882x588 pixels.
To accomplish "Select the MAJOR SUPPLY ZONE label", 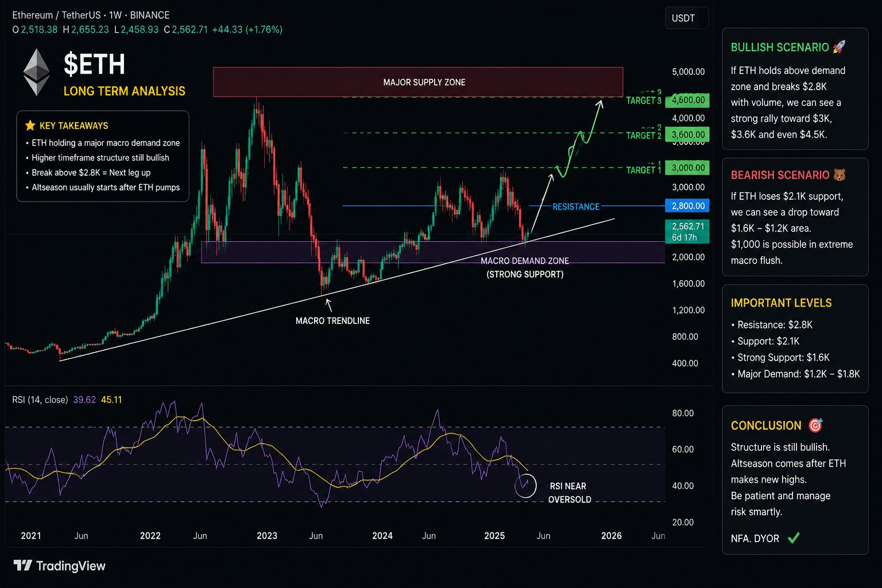I will (x=424, y=82).
